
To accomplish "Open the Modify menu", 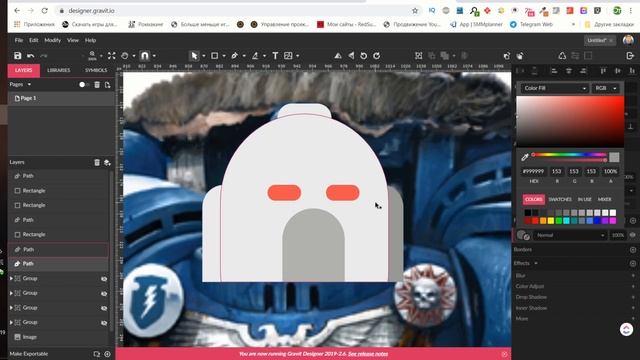I will click(x=52, y=40).
